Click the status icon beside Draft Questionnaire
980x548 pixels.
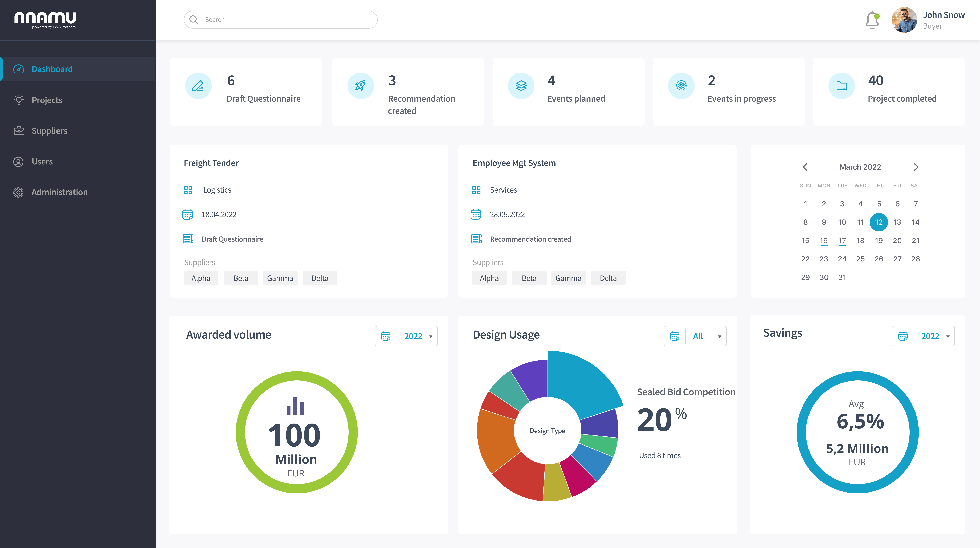pos(188,239)
